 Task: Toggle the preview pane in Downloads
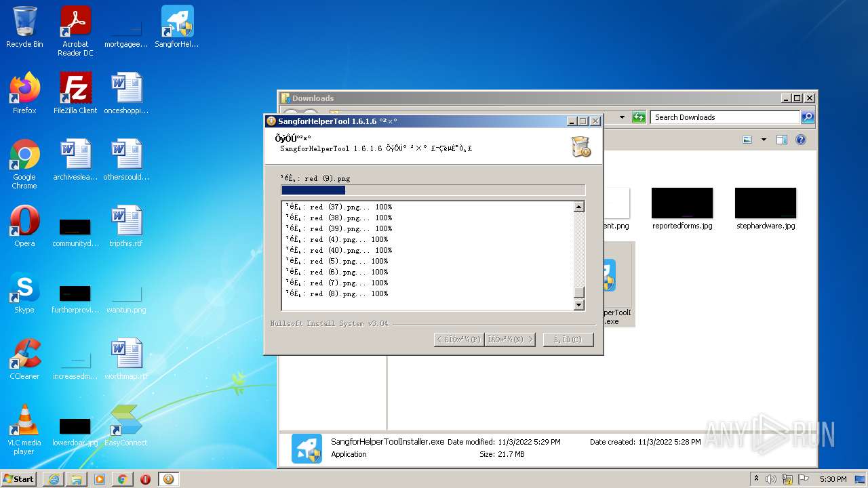tap(781, 140)
